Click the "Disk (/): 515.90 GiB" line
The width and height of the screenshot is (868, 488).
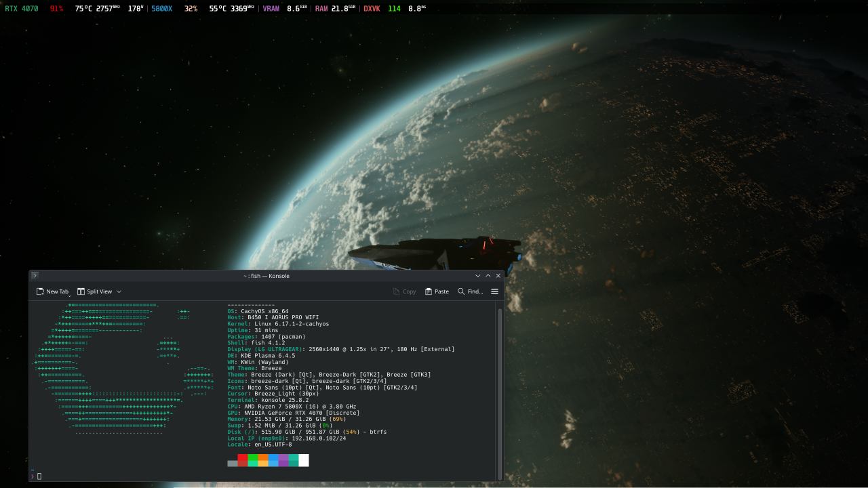tap(307, 432)
